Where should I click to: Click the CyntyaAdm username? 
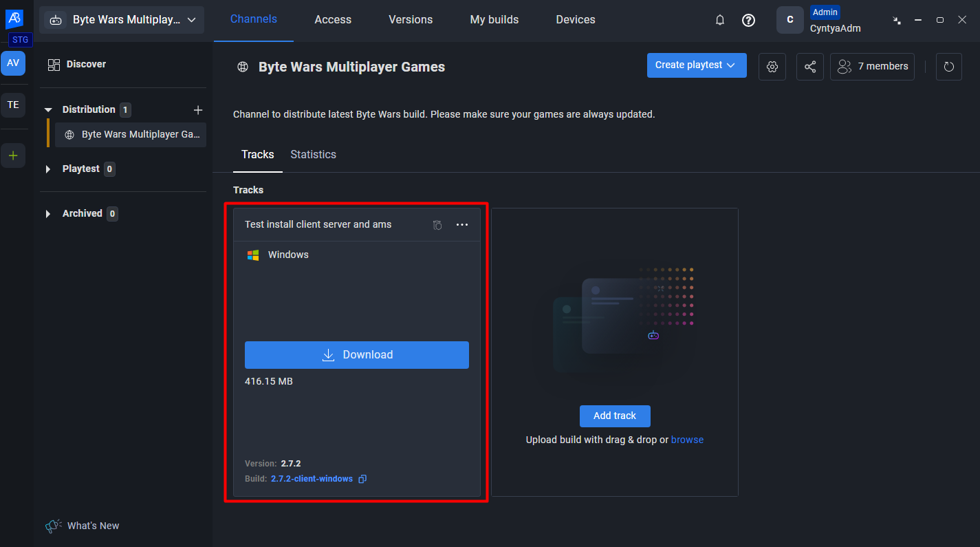point(835,28)
